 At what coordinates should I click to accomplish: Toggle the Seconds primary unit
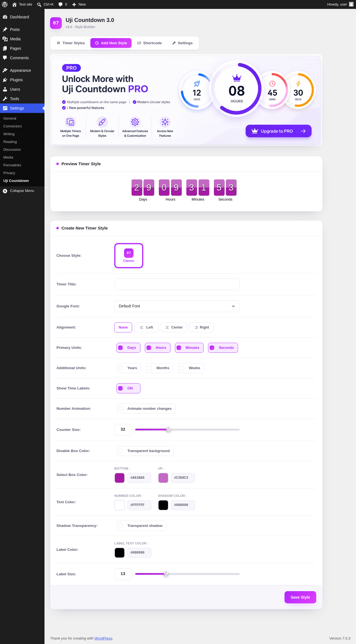(223, 348)
